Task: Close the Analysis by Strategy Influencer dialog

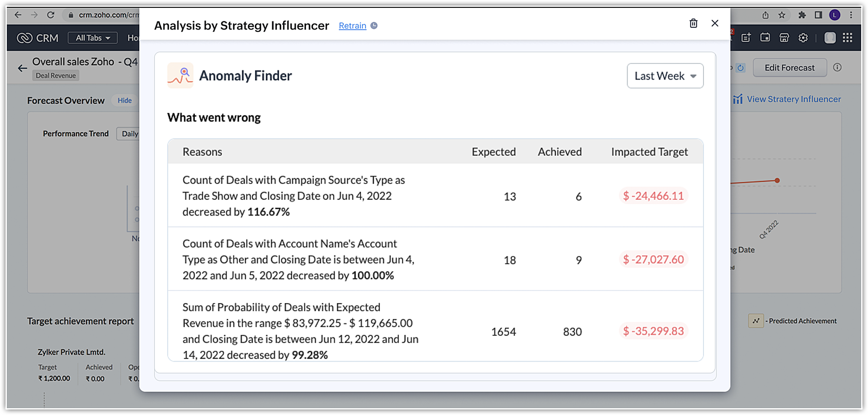Action: pos(715,23)
